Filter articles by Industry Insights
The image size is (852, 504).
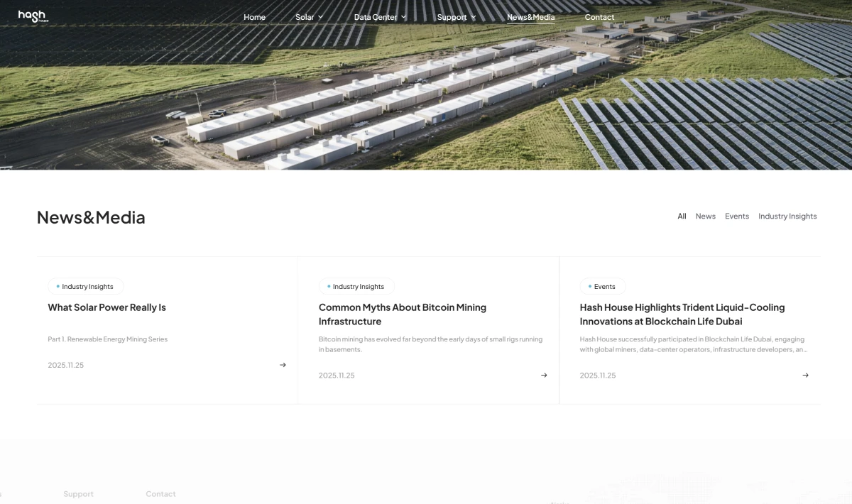[787, 217]
